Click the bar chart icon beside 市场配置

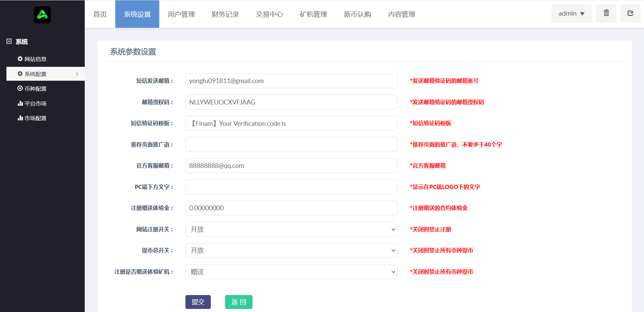[x=20, y=118]
